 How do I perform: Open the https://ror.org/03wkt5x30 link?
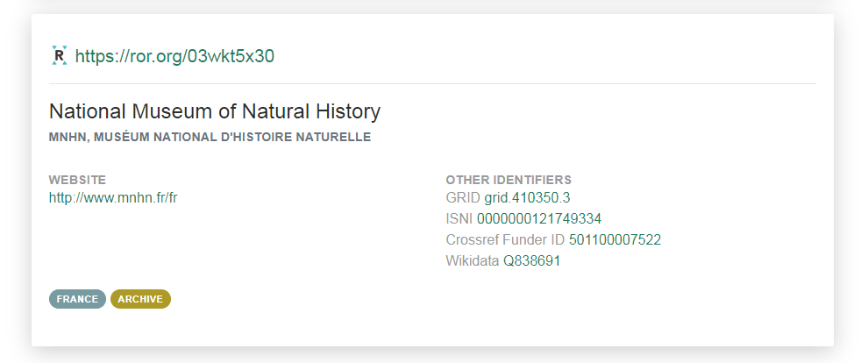point(174,56)
